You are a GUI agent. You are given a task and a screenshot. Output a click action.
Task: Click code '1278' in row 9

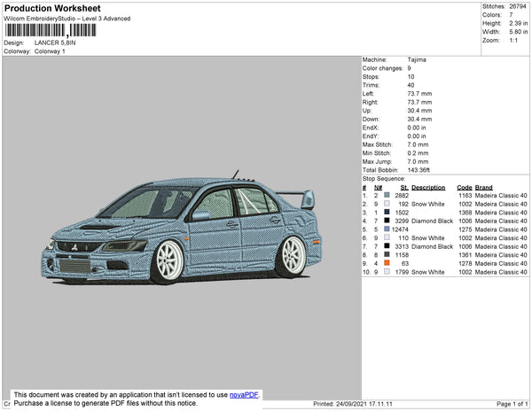click(x=465, y=263)
